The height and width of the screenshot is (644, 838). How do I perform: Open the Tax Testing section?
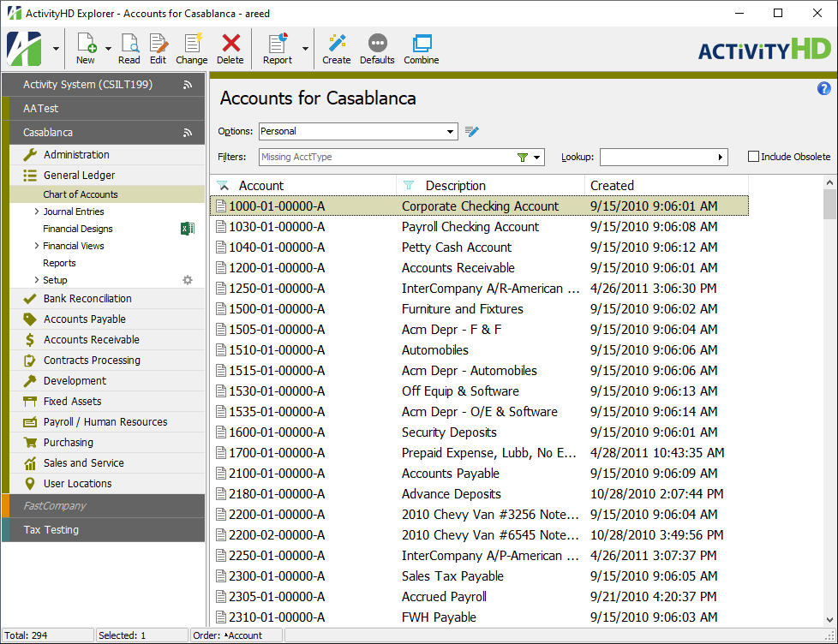coord(103,529)
